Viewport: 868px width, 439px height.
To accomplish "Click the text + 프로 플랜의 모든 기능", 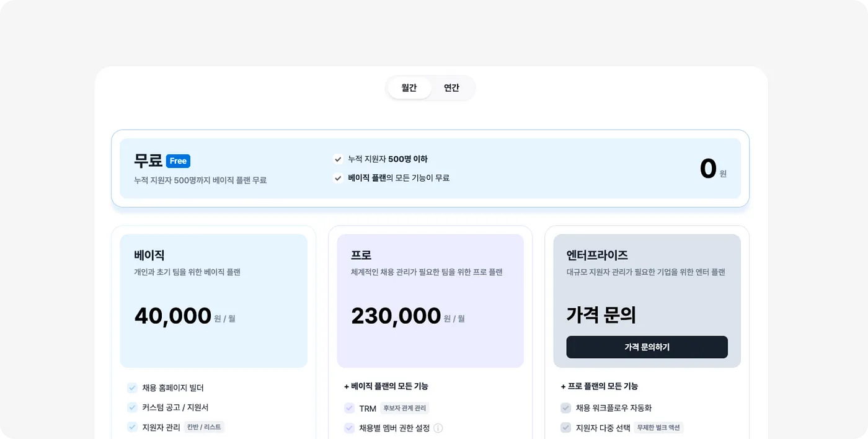I will tap(600, 386).
